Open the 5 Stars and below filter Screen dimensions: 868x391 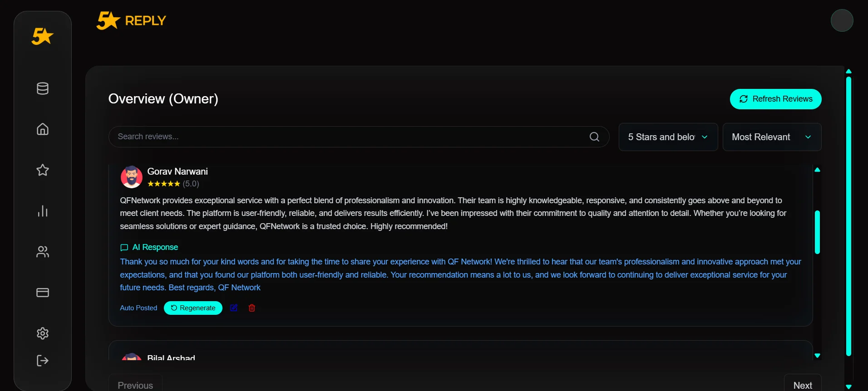pos(668,137)
